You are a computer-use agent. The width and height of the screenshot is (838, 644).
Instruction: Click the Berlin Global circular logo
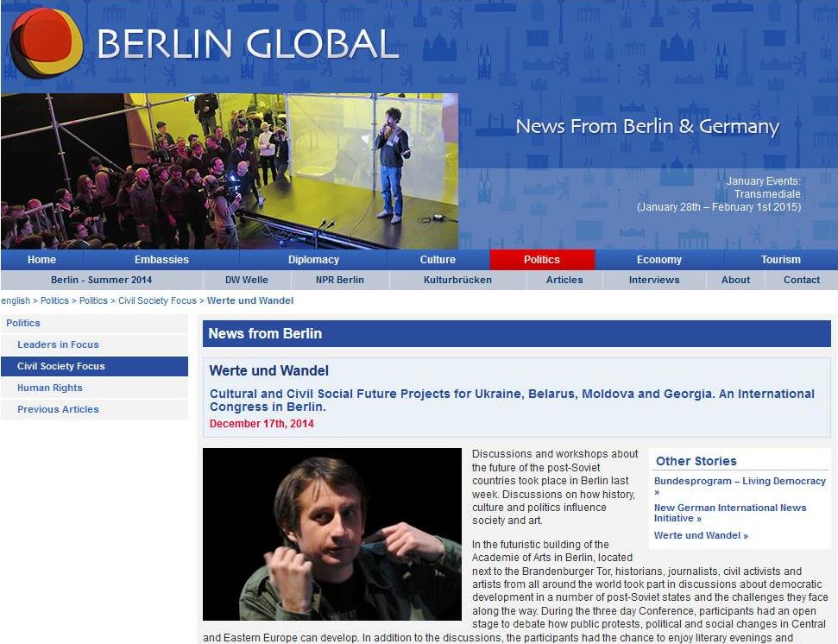(46, 43)
